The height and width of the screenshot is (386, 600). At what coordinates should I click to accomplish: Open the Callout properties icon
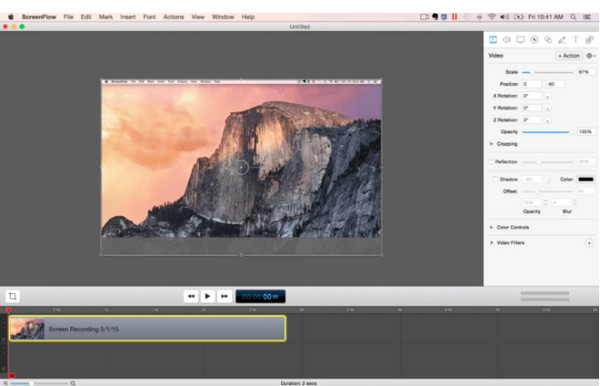pyautogui.click(x=534, y=40)
